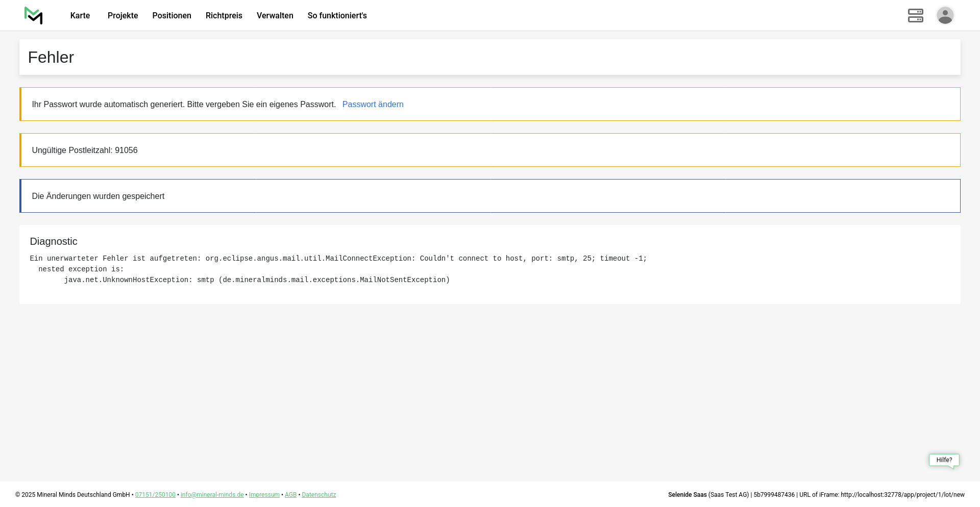The image size is (980, 507).
Task: Go to Projekte in navigation
Action: tap(122, 16)
